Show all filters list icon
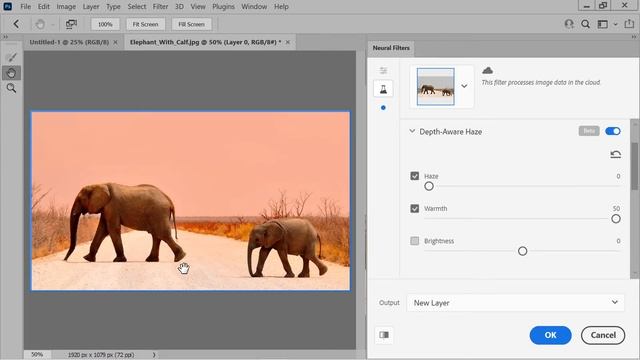The image size is (640, 360). (x=383, y=71)
